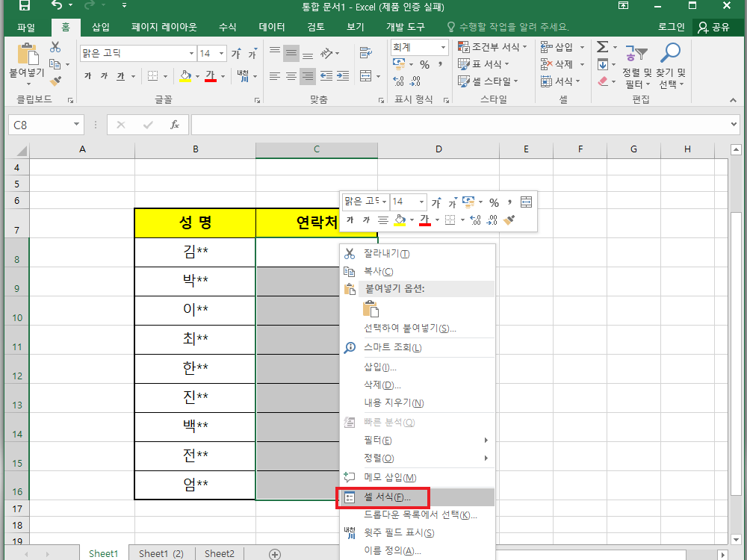Click the Save icon in the title bar
Screen dimensions: 747x560
point(24,6)
